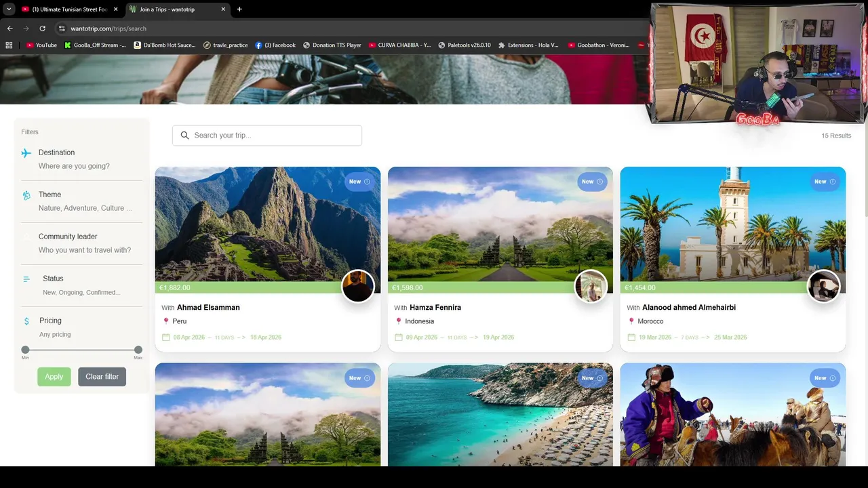Click the 15 Results count

tap(836, 136)
